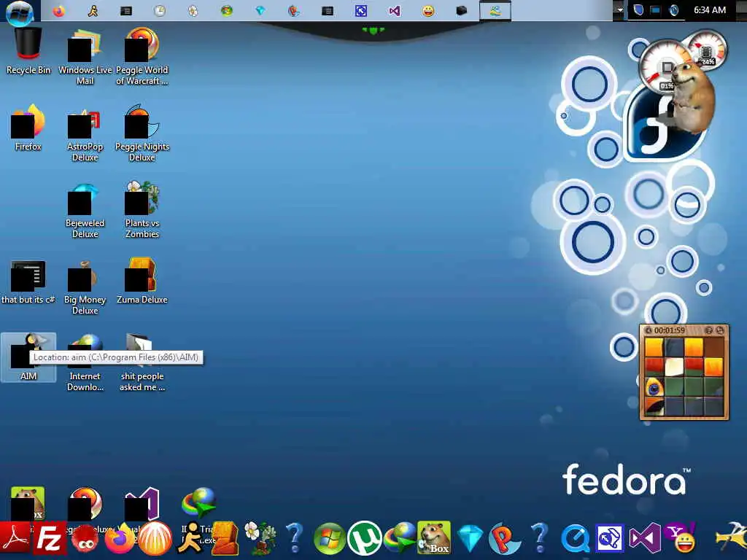Screen dimensions: 747x560
Task: Click the orange striped ball dock icon
Action: [x=155, y=540]
